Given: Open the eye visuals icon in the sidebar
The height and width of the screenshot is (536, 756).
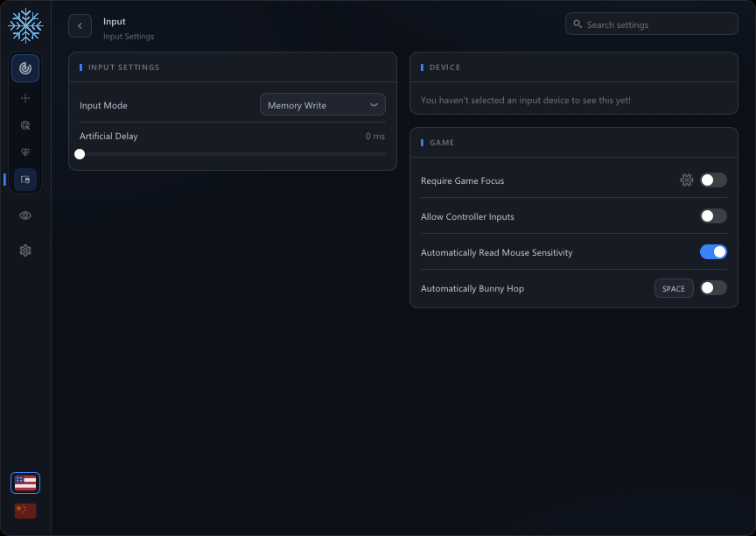Looking at the screenshot, I should pyautogui.click(x=25, y=215).
